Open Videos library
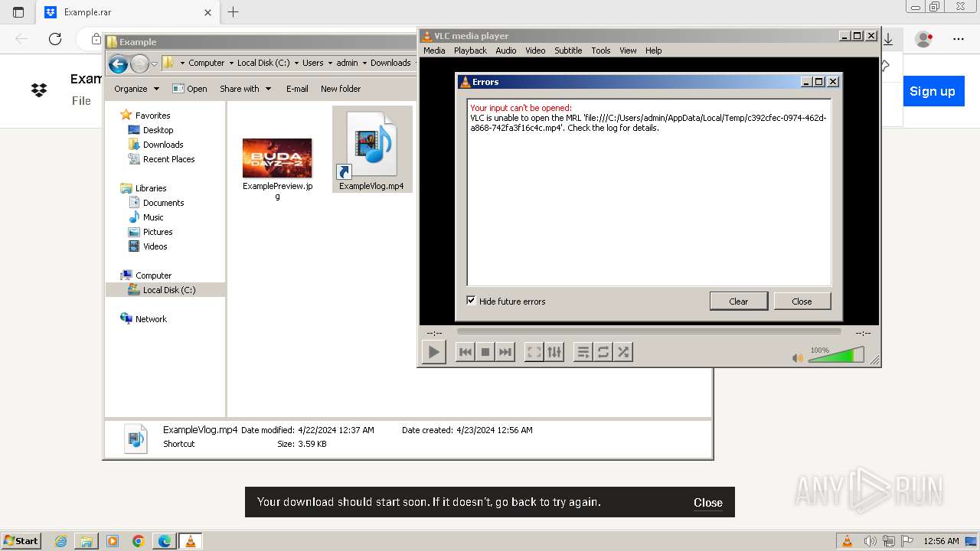Screen dimensions: 980x551 [148, 246]
